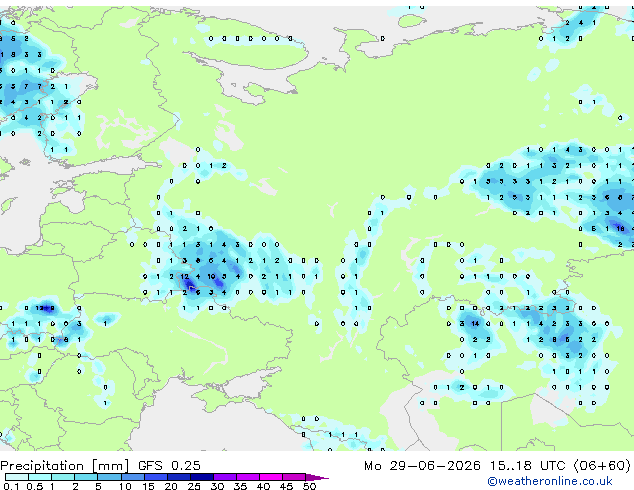Image resolution: width=634 pixels, height=490 pixels.
Task: Click the precipitation value "14" on the map
Action: pyautogui.click(x=475, y=323)
